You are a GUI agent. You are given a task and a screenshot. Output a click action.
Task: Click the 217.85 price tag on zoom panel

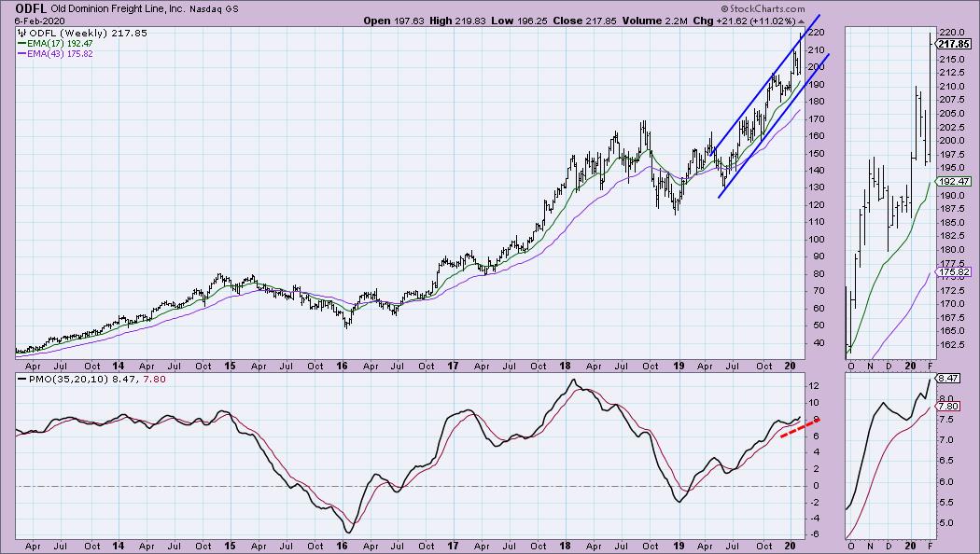pos(954,44)
